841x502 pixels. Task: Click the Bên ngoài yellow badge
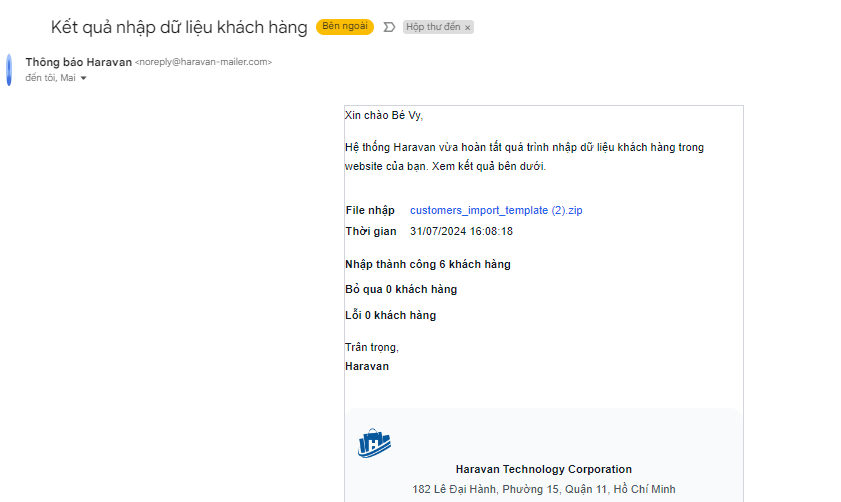pyautogui.click(x=345, y=26)
